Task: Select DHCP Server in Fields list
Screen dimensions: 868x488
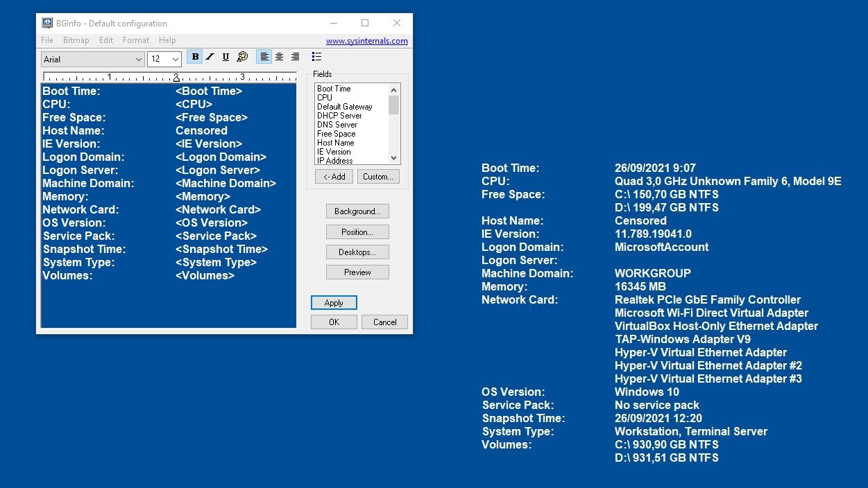Action: click(339, 116)
